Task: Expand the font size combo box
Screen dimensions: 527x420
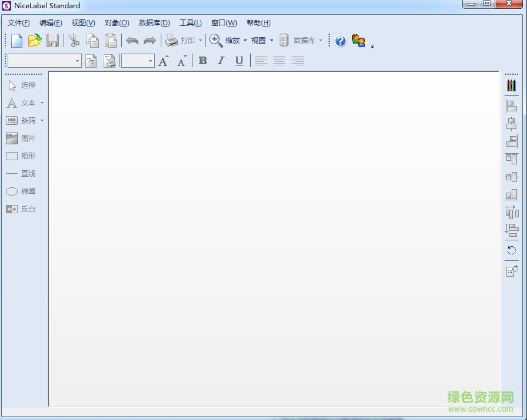Action: coord(150,61)
